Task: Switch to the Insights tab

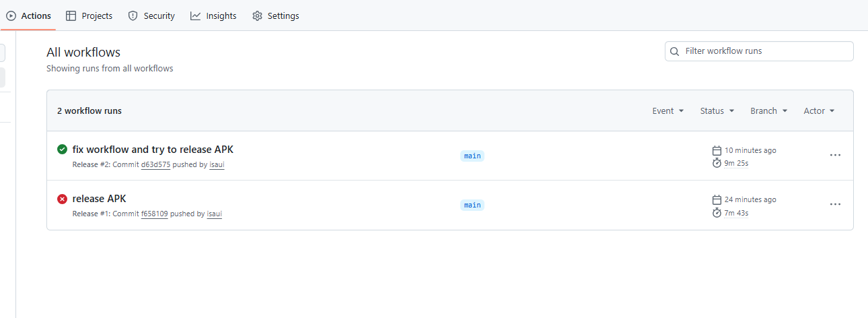Action: tap(213, 15)
